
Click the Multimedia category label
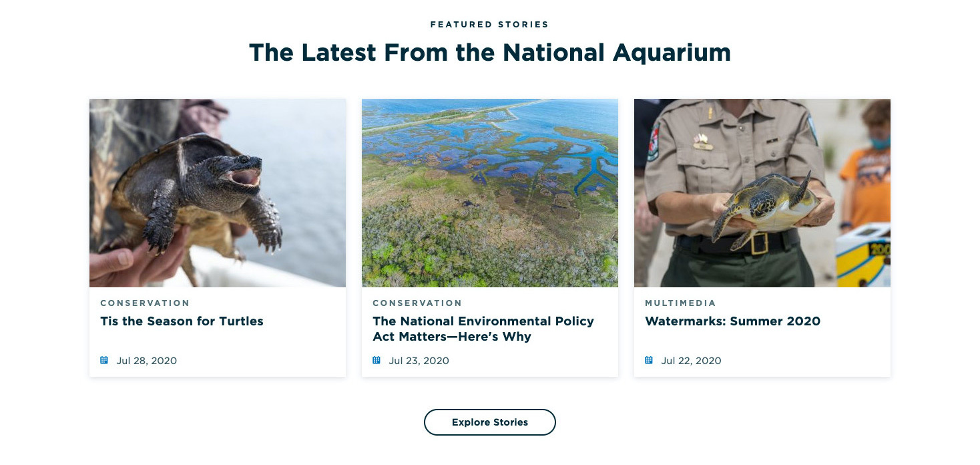click(x=680, y=303)
